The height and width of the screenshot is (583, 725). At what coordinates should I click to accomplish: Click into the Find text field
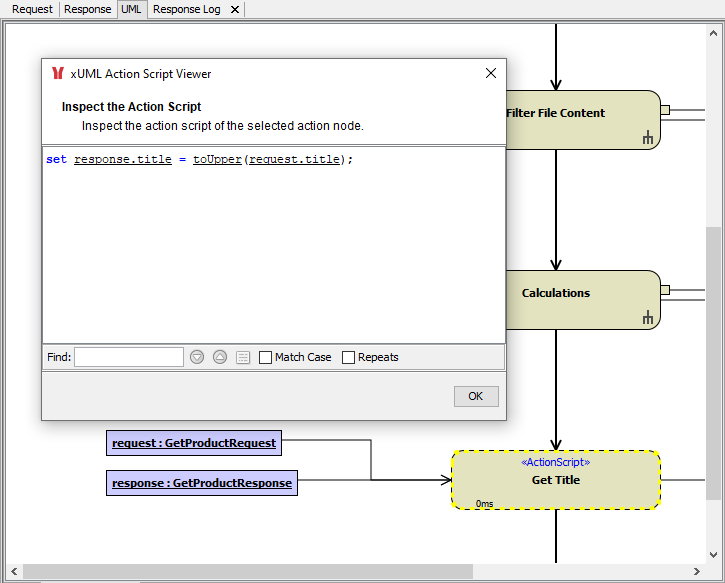coord(128,357)
